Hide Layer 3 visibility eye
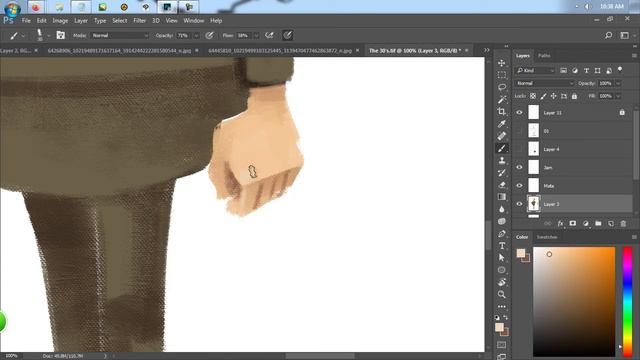Image resolution: width=640 pixels, height=360 pixels. click(519, 204)
